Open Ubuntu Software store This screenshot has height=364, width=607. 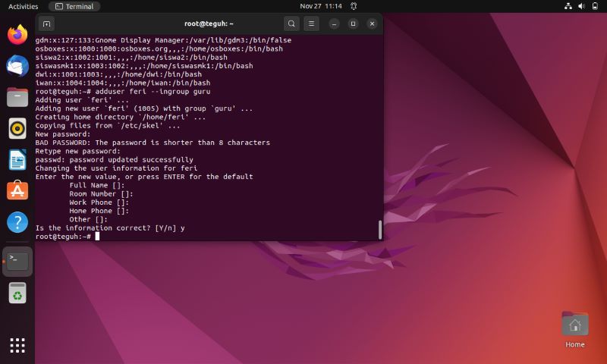tap(17, 190)
